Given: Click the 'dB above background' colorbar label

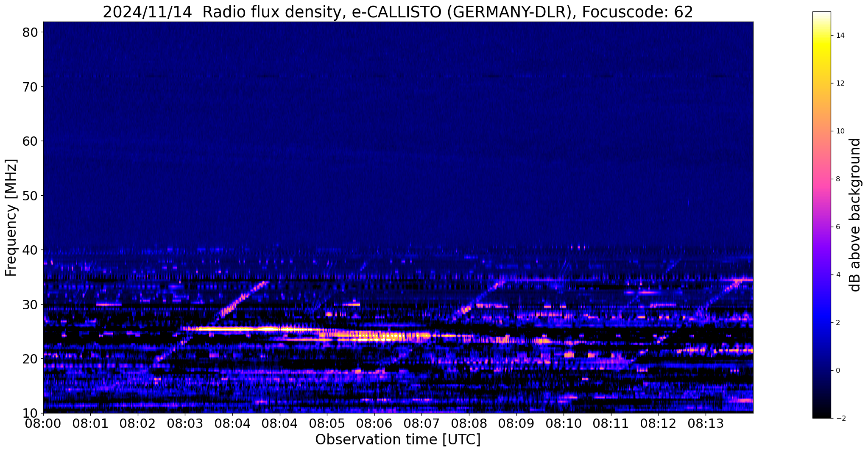Looking at the screenshot, I should click(855, 215).
